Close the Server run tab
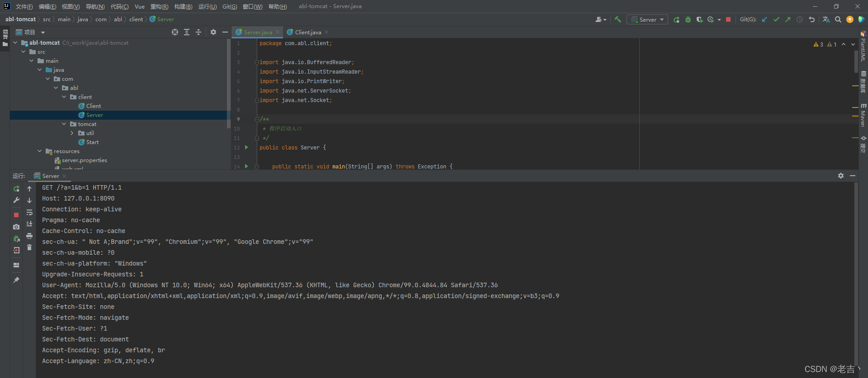 [x=64, y=176]
